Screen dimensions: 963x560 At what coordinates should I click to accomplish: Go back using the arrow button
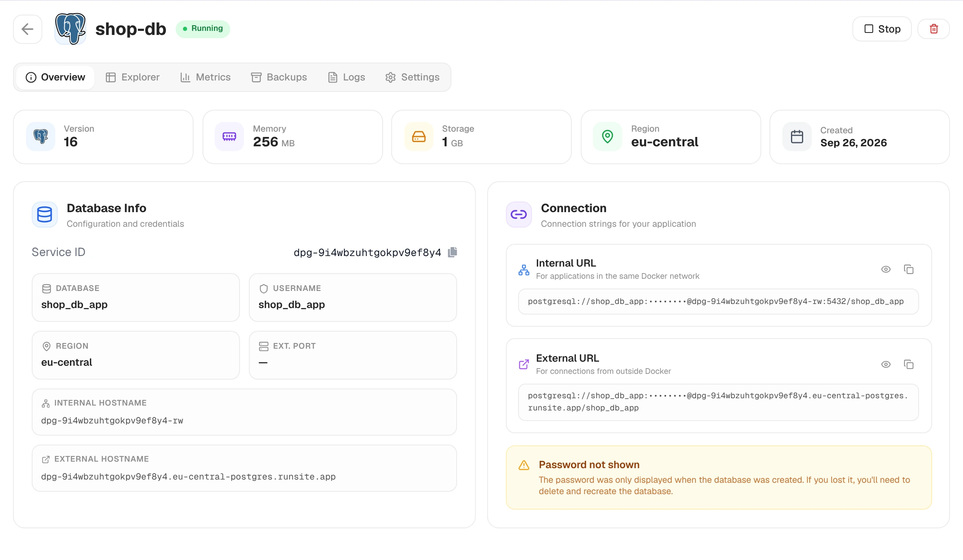pyautogui.click(x=28, y=29)
